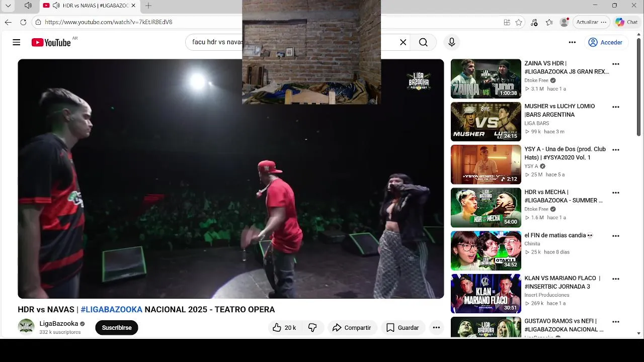Go to the YouTube home logo
This screenshot has width=644, height=362.
click(x=51, y=42)
